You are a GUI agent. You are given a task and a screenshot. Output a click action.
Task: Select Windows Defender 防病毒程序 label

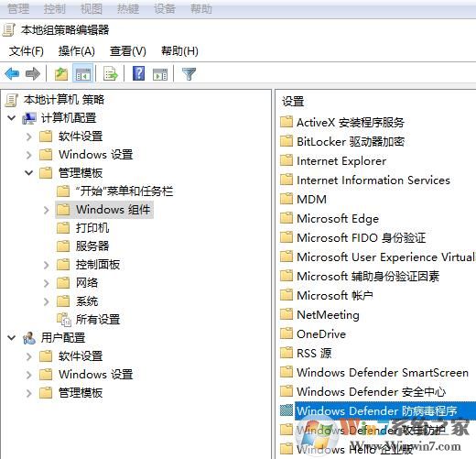(377, 410)
